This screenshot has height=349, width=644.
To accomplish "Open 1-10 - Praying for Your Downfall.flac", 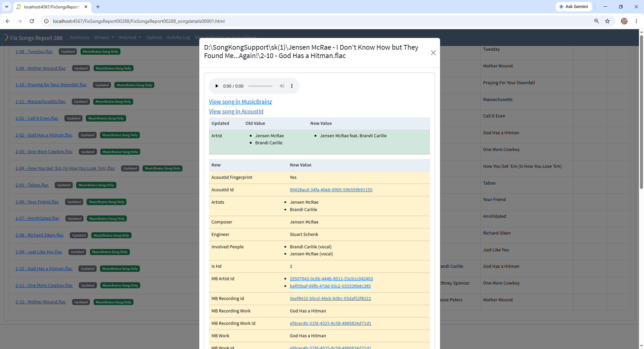I will coord(51,85).
